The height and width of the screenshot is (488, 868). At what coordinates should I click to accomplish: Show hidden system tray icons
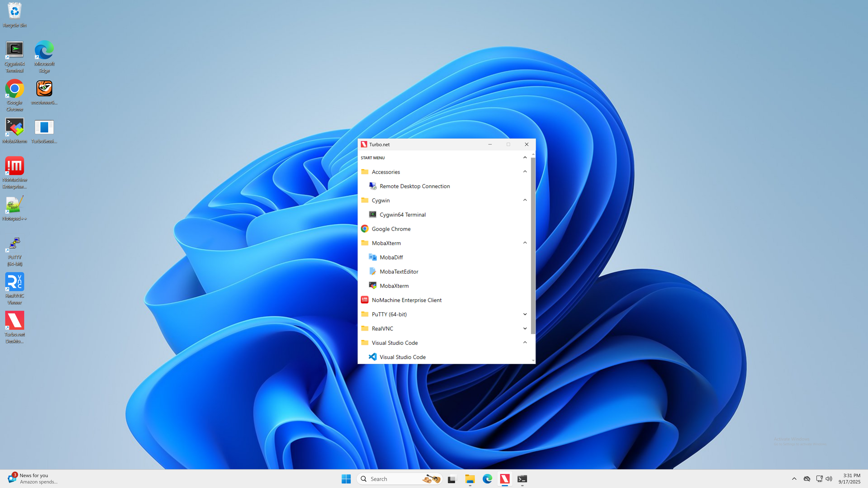(794, 479)
